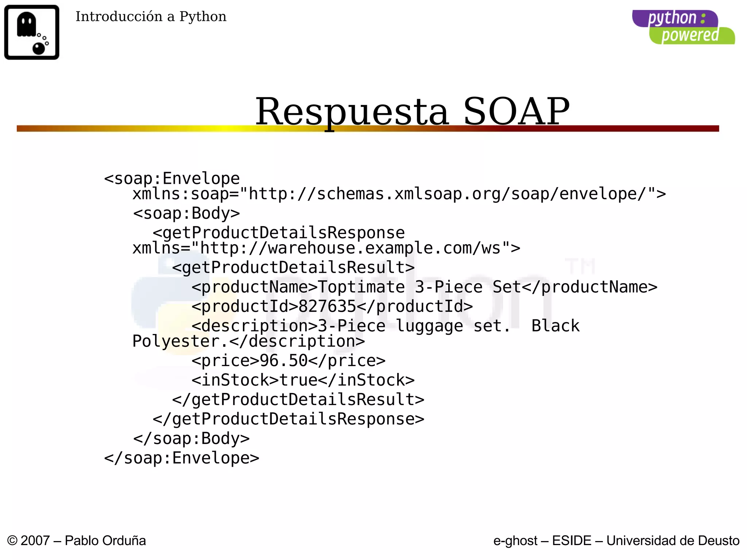Click the 2007 Pablo Orduña copyright footer
Image resolution: width=747 pixels, height=560 pixels.
coord(77,540)
